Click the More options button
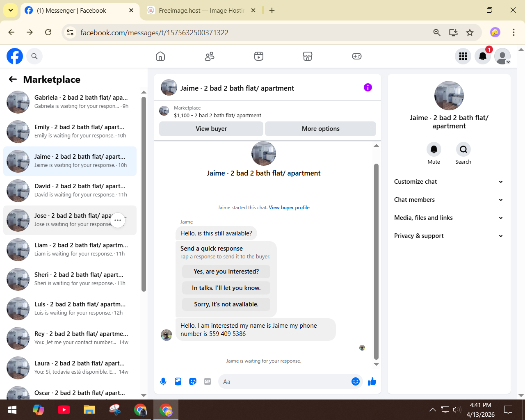Screen dimensions: 525x420 tap(321, 129)
